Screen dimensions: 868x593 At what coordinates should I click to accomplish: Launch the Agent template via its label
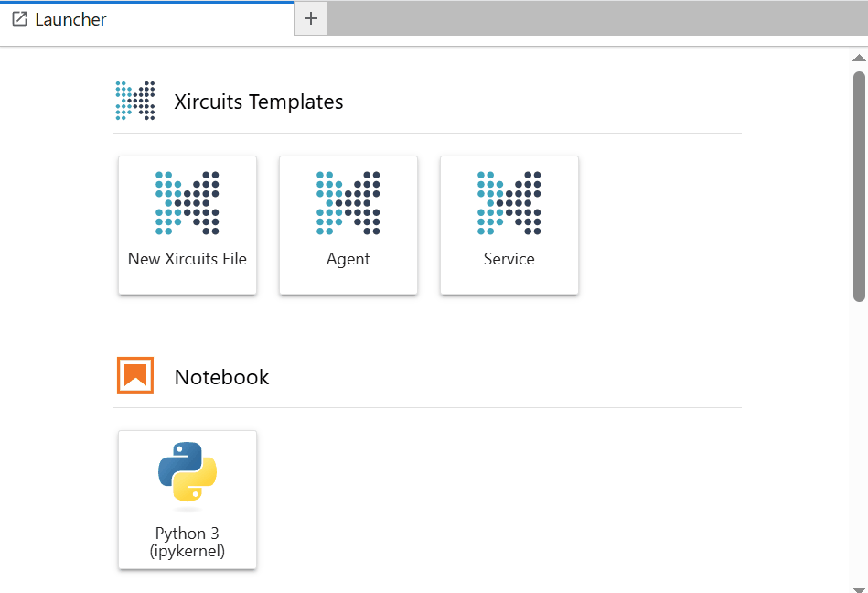(x=348, y=259)
